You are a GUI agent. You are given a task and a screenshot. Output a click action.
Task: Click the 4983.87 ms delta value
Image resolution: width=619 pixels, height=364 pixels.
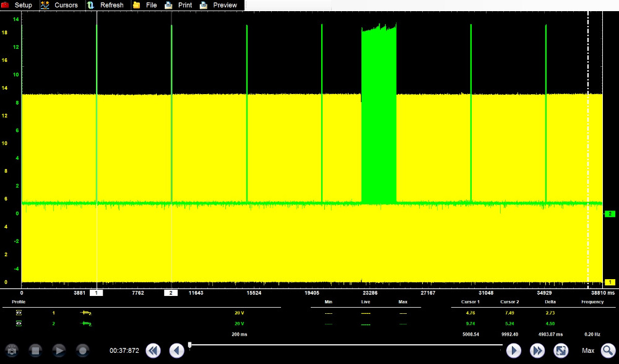[x=550, y=334]
